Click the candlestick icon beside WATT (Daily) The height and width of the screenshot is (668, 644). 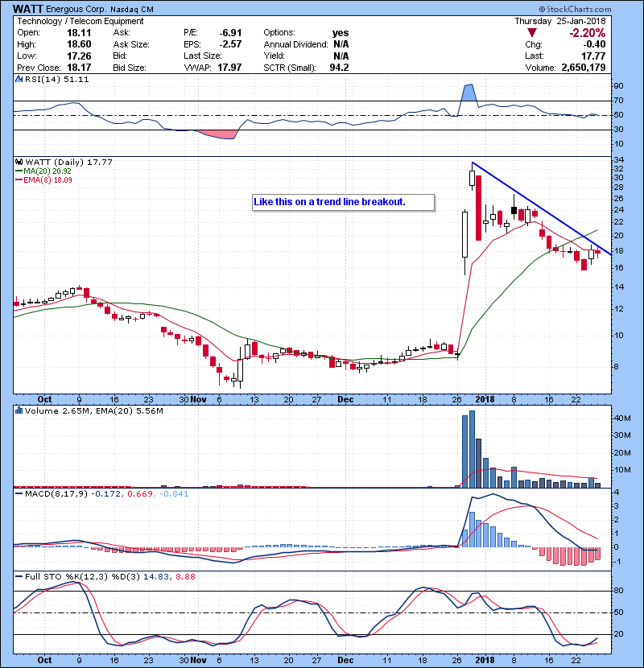(19, 162)
